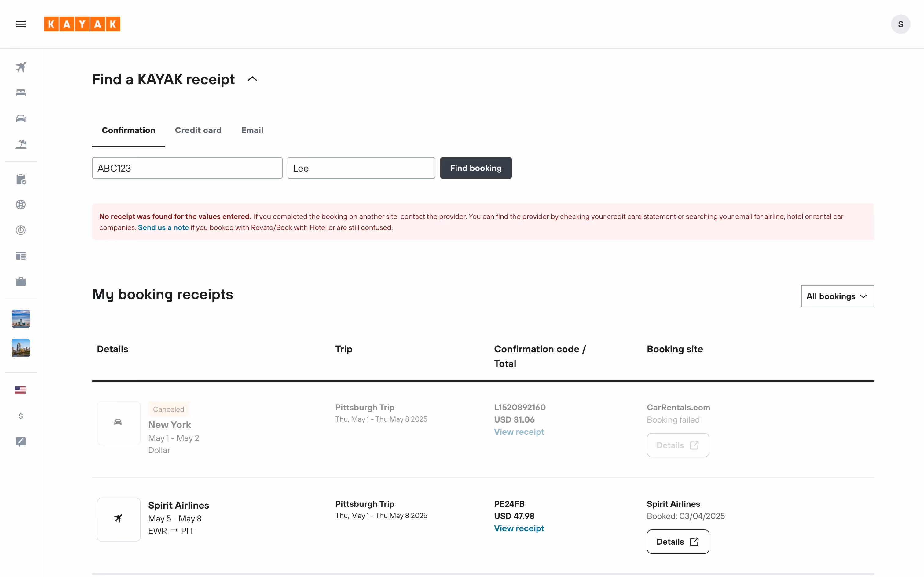The height and width of the screenshot is (577, 924).
Task: Open Packages via the beach umbrella icon
Action: (20, 144)
